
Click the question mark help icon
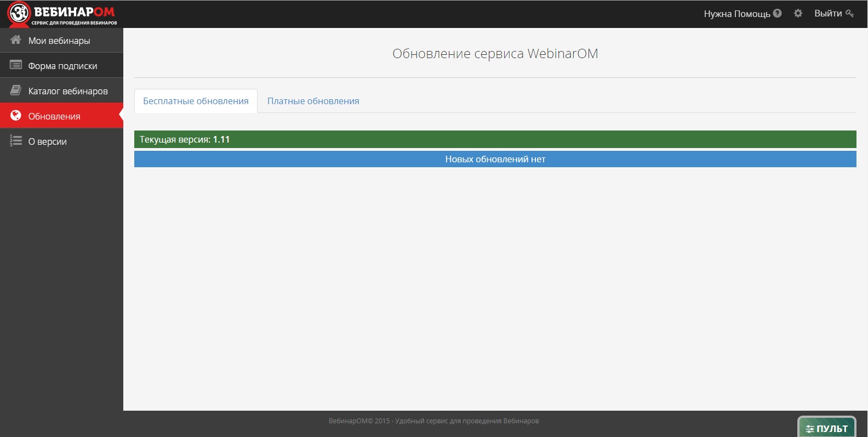pos(777,13)
